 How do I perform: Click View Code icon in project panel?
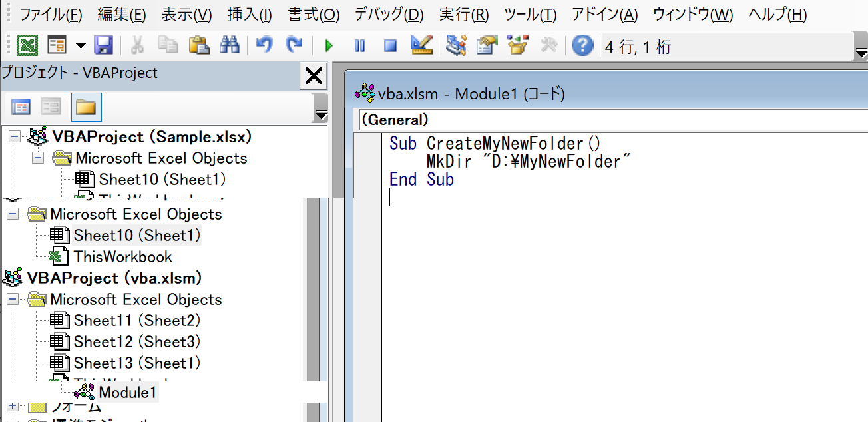(x=21, y=106)
